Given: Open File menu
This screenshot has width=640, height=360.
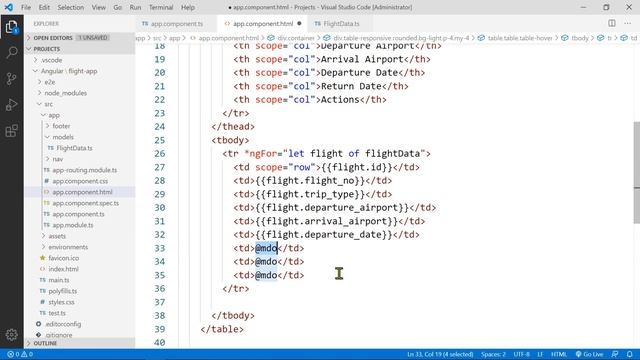Looking at the screenshot, I should 26,7.
